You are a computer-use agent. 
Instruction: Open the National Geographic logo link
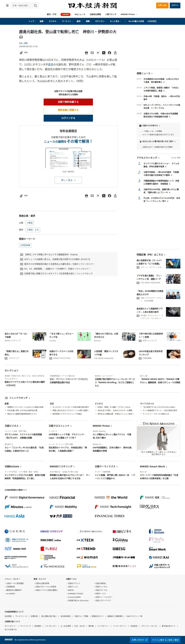pos(48,557)
